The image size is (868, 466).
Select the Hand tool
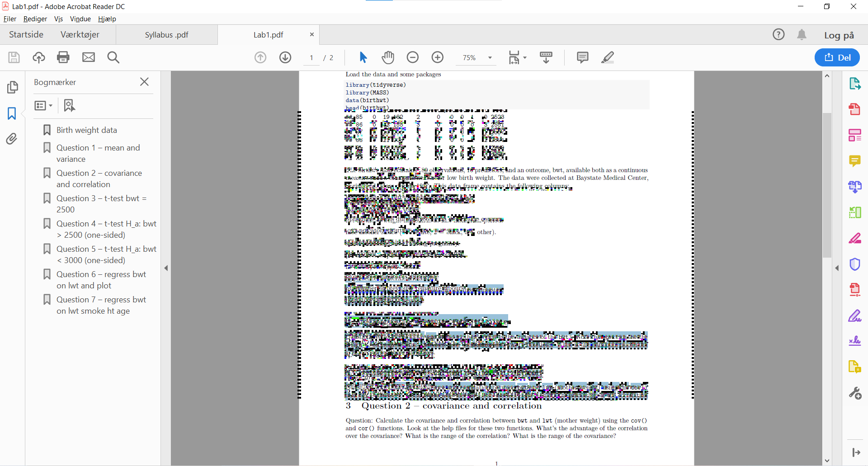click(388, 57)
